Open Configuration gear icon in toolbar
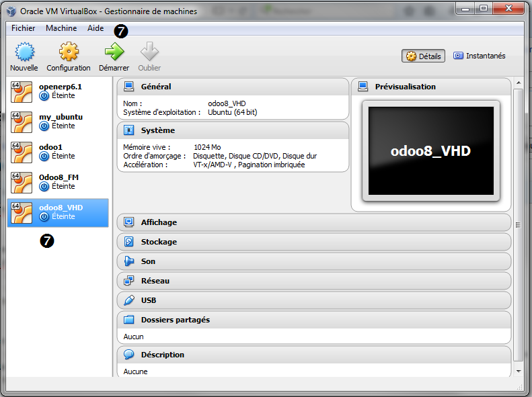Screen dimensions: 532x397 (x=69, y=52)
